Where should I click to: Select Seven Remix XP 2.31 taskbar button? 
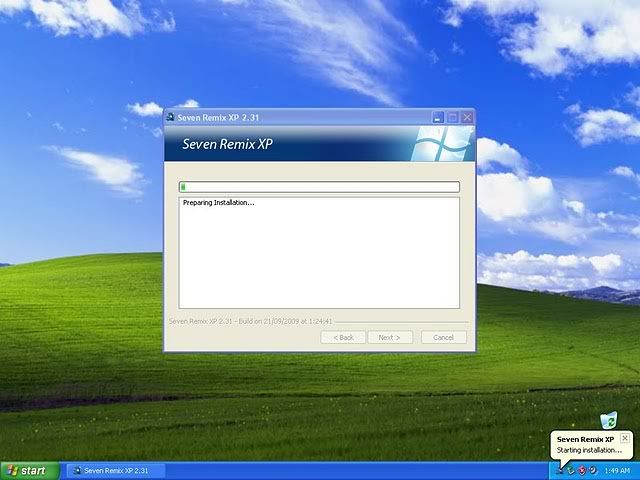pyautogui.click(x=110, y=470)
